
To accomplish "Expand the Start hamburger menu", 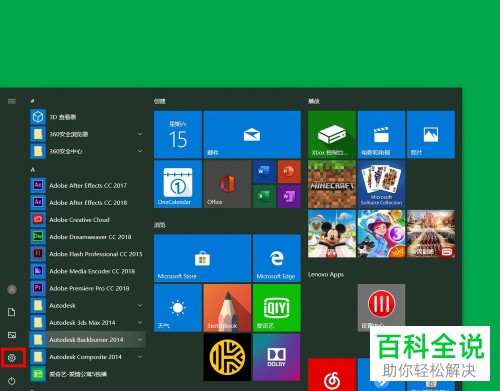I will [x=12, y=101].
